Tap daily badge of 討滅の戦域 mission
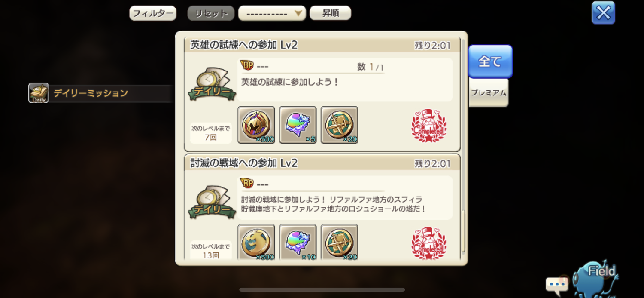 (212, 202)
